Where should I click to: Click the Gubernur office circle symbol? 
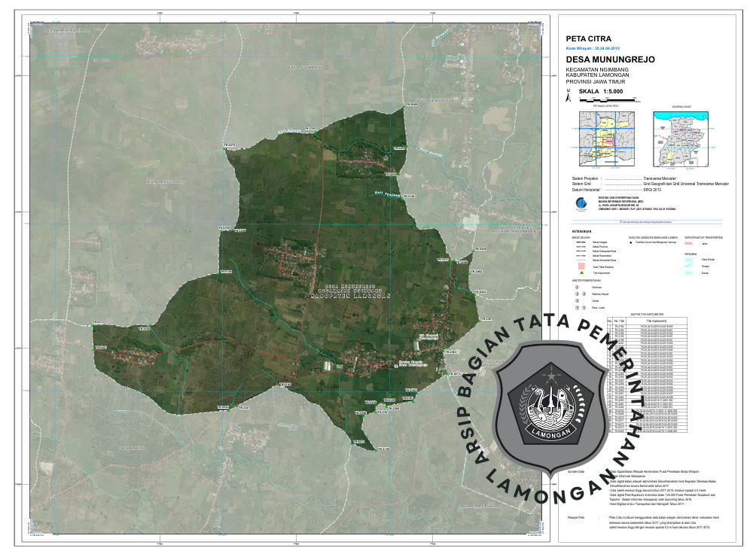(578, 287)
